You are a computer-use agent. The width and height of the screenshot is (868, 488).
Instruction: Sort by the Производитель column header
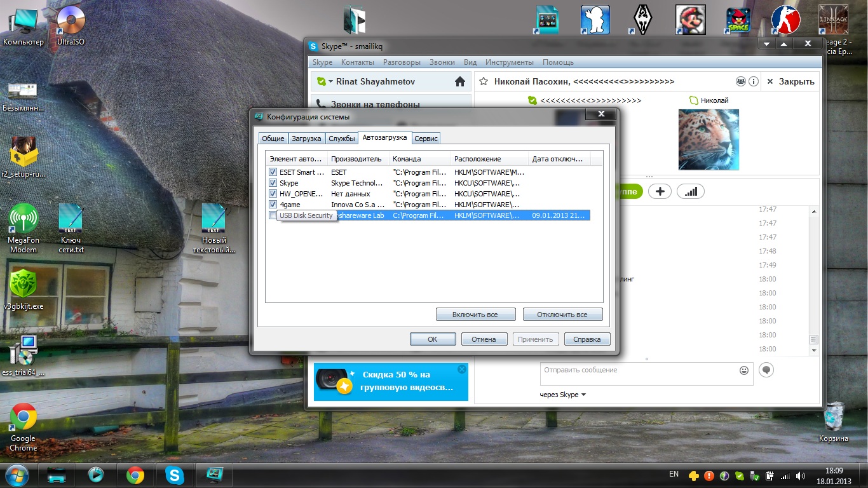358,159
